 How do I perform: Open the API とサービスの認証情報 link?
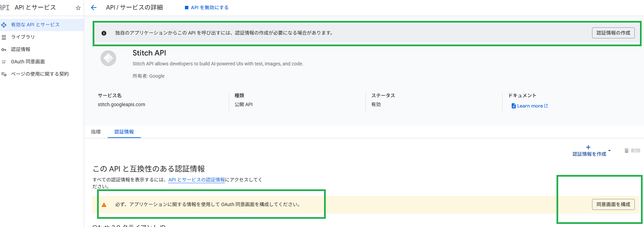(x=197, y=180)
